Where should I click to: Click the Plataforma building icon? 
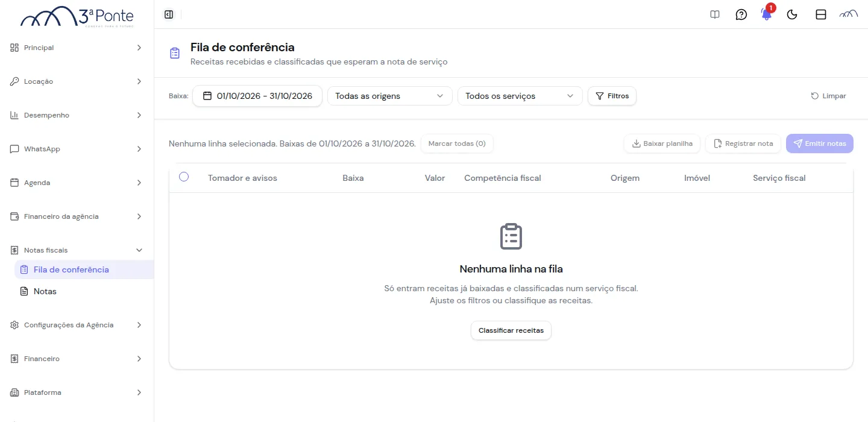[x=14, y=392]
